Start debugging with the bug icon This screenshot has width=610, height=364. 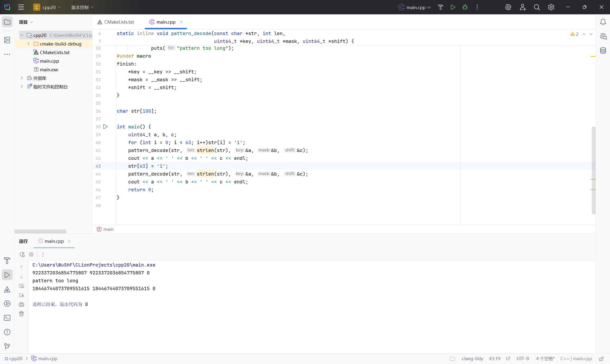pos(465,7)
